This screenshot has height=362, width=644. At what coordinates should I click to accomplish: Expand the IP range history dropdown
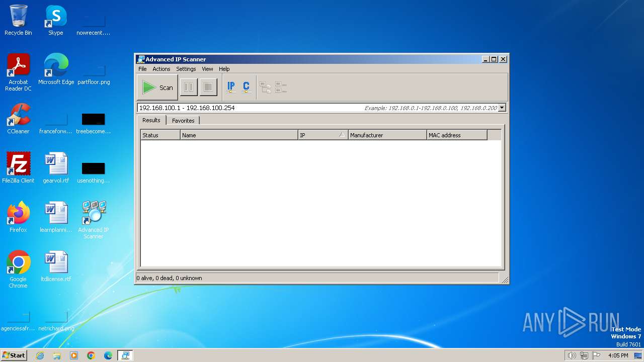(502, 108)
